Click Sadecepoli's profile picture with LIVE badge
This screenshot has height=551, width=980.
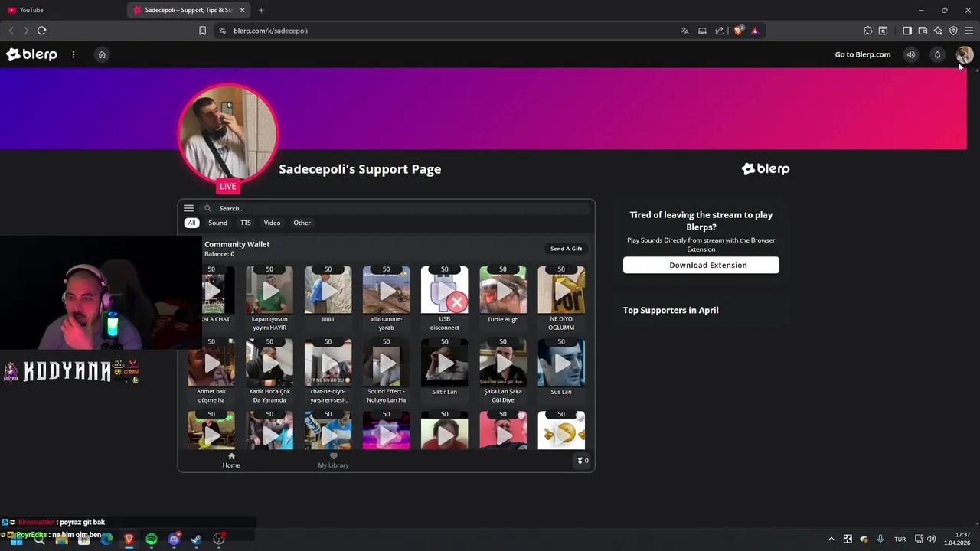coord(227,134)
